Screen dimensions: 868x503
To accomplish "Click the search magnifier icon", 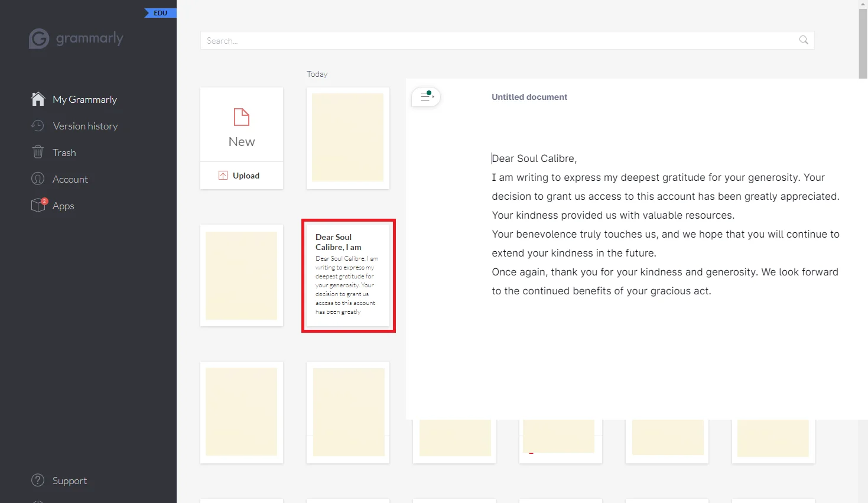I will tap(804, 40).
